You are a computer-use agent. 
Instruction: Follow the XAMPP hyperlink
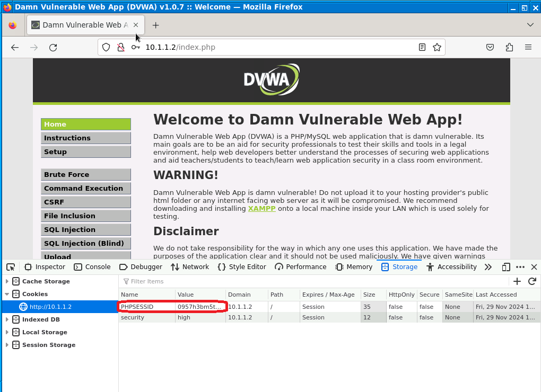(261, 209)
